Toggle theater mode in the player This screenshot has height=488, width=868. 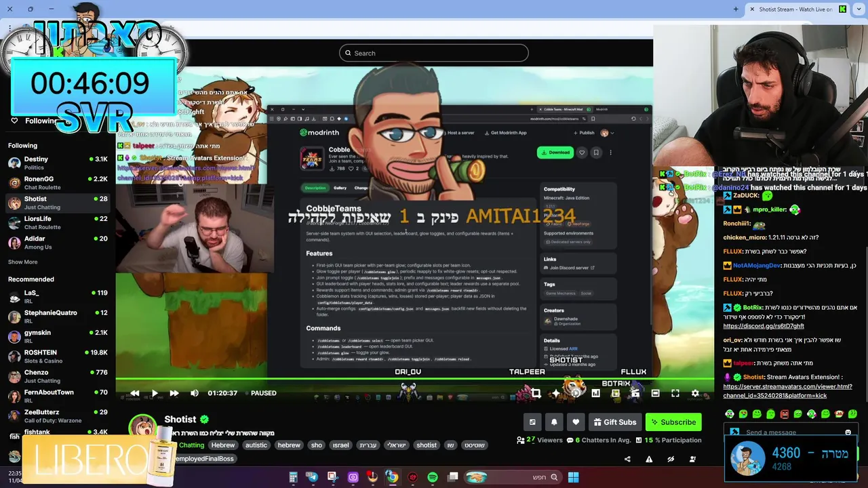coord(655,393)
